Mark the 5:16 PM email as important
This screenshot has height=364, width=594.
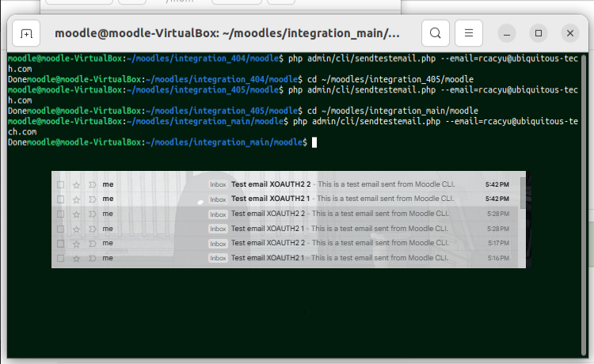coord(92,259)
